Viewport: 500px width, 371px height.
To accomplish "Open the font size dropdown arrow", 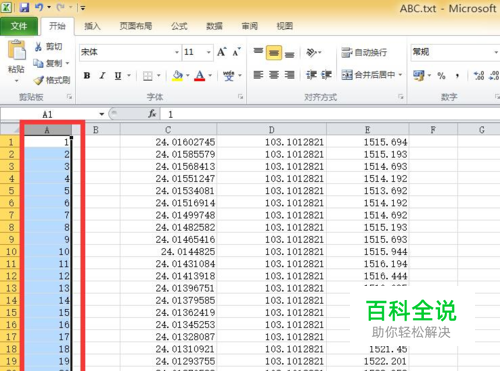I will (x=209, y=52).
